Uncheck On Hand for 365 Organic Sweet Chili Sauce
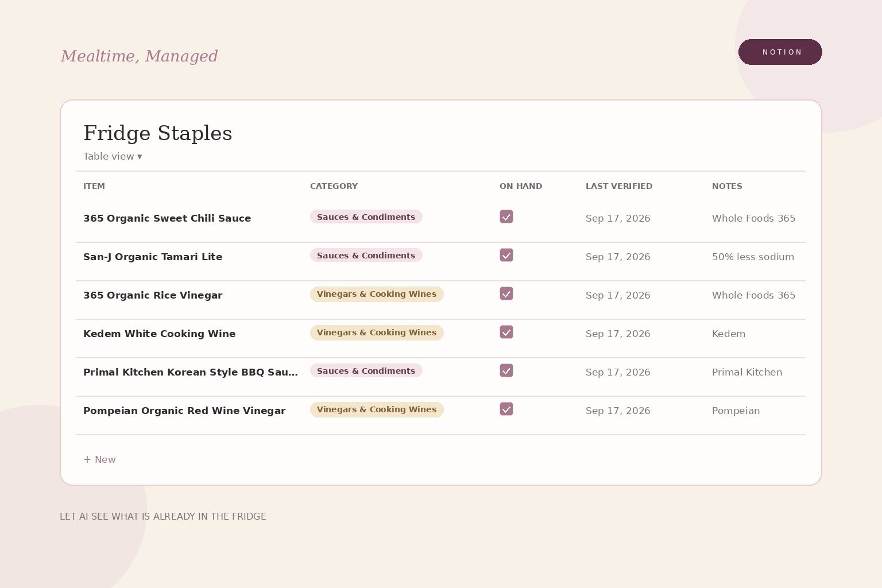Viewport: 882px width, 588px height. [506, 216]
